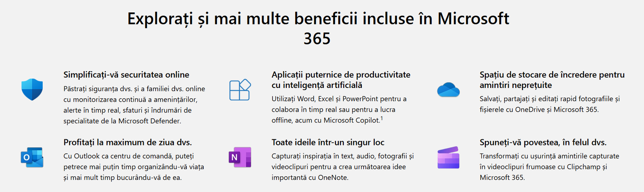Screen dimensions: 644x192
Task: Click the OneDrive cloud icon
Action: pos(448,90)
